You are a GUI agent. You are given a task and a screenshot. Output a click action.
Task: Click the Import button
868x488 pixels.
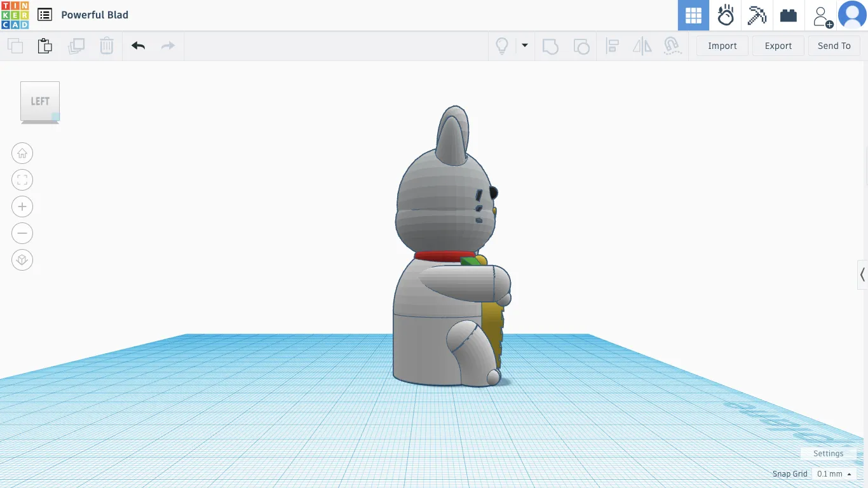[722, 46]
